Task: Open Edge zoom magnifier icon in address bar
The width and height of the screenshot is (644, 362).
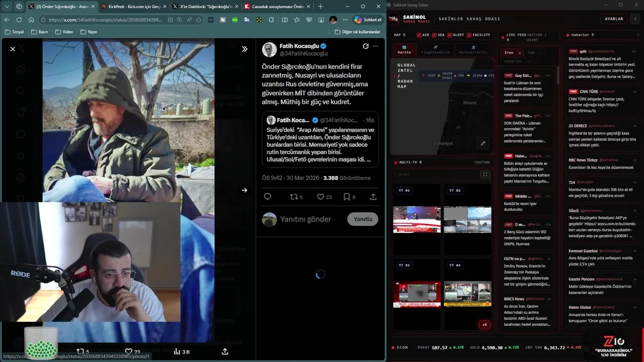Action: pos(180,20)
